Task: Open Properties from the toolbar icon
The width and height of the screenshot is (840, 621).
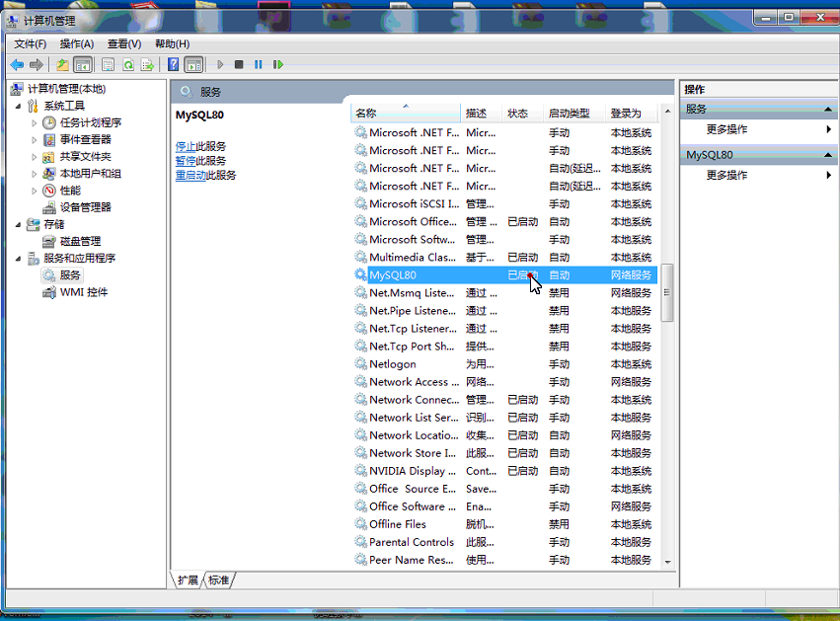Action: 108,65
